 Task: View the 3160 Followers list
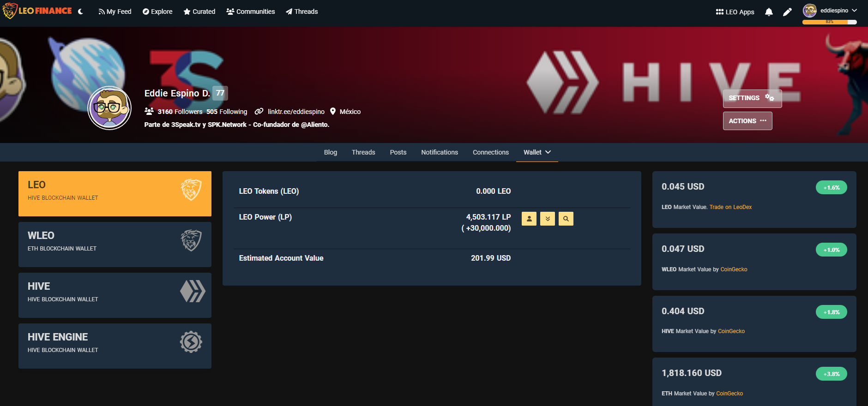(180, 112)
